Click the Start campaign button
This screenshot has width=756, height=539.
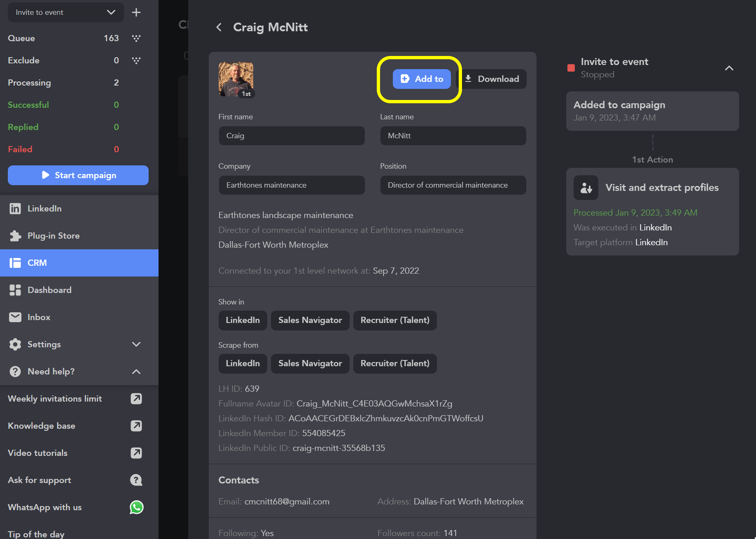click(78, 175)
